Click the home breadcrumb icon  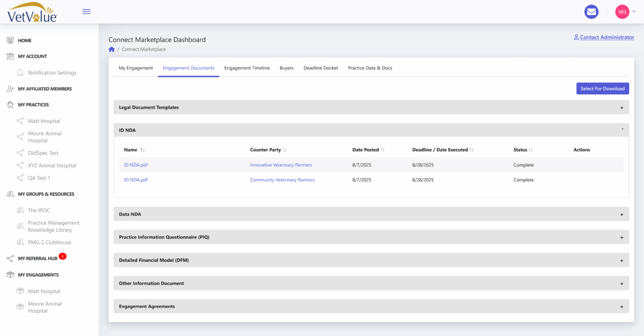[x=112, y=49]
